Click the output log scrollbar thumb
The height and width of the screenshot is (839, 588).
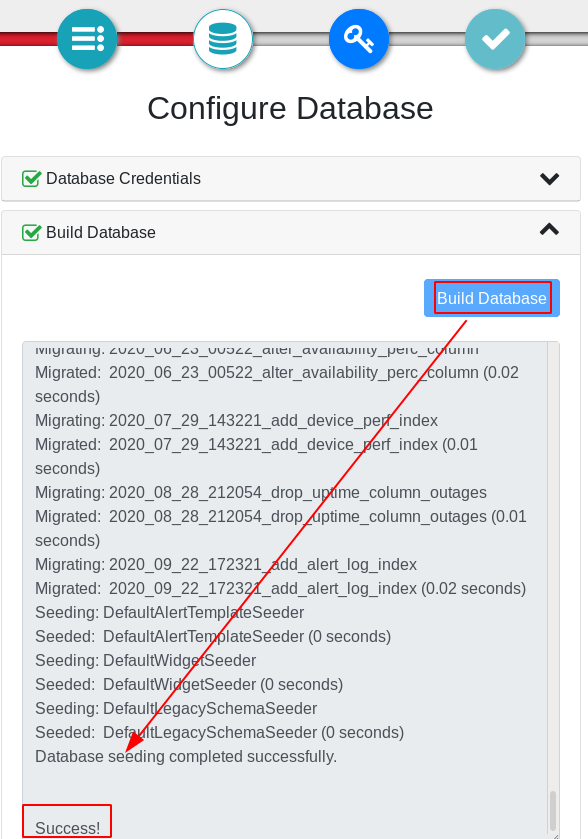click(x=553, y=810)
